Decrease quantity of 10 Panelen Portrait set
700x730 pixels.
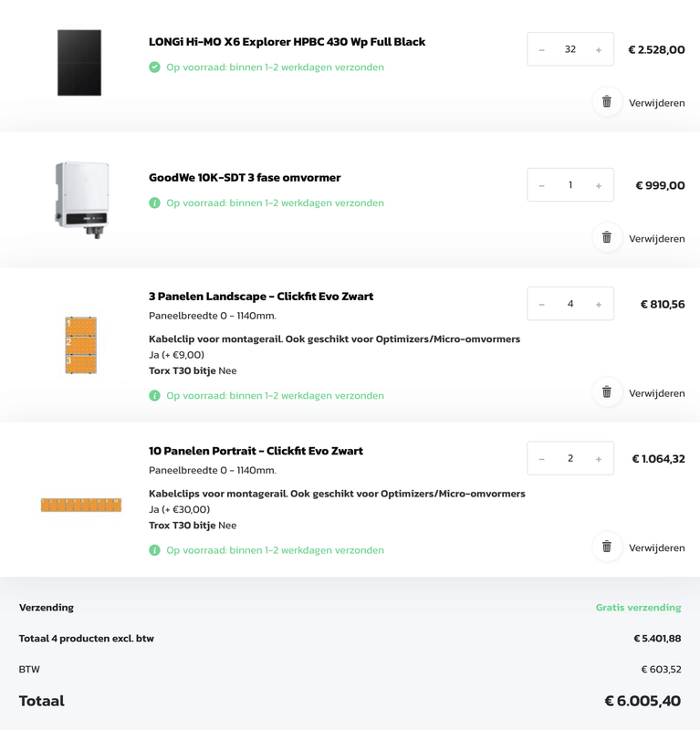[x=542, y=459]
